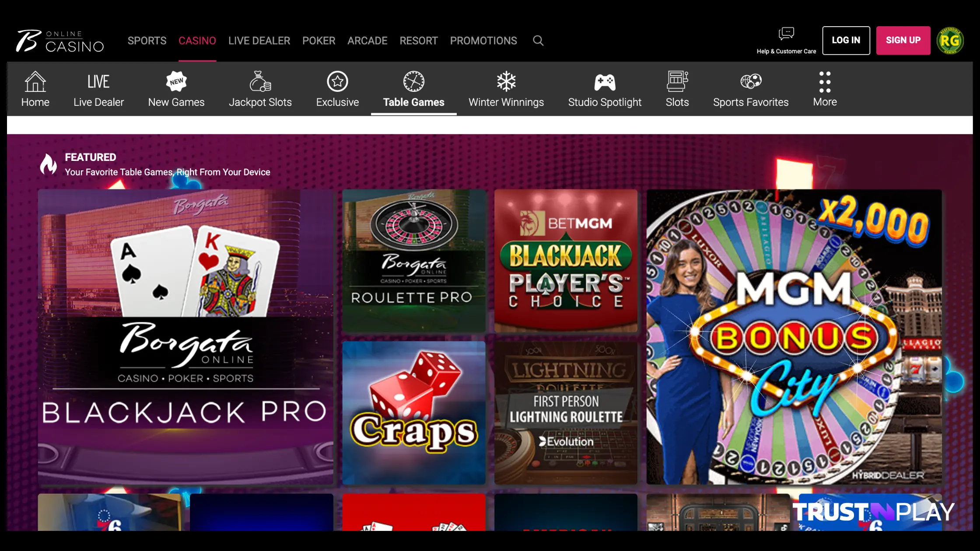Open the PROMOTIONS tab

coord(483,41)
